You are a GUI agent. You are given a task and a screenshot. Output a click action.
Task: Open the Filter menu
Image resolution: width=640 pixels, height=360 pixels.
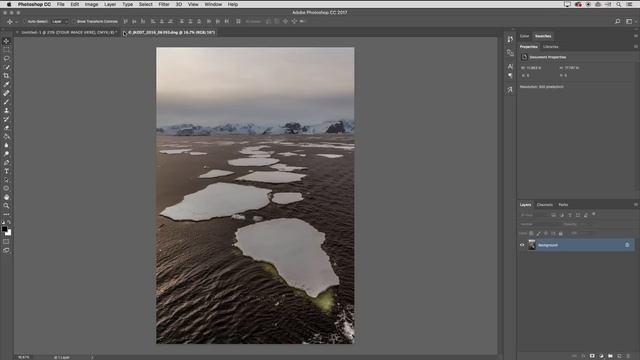[x=164, y=4]
